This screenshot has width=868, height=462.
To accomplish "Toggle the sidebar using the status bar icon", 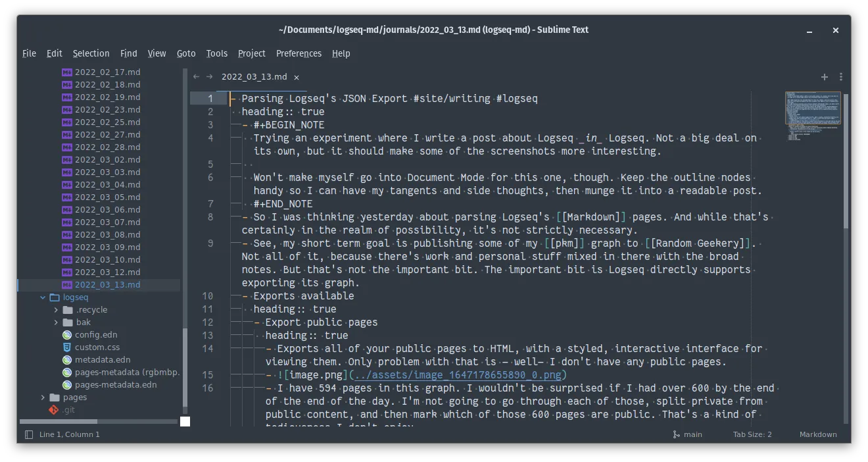I will pyautogui.click(x=28, y=434).
